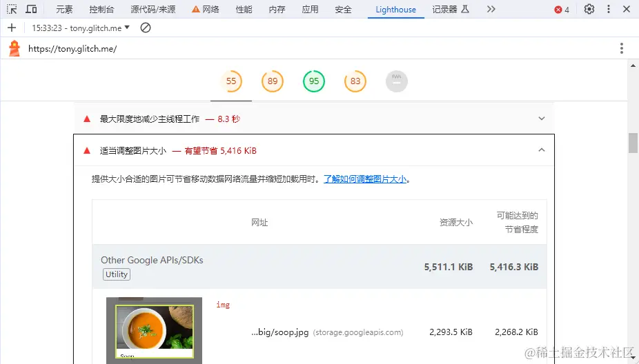639x364 pixels.
Task: Jump to the score 89 gauge
Action: pos(273,81)
